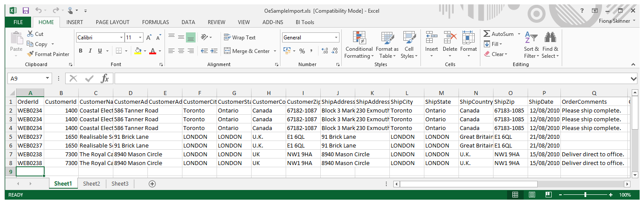
Task: Open the General number format dropdown
Action: (336, 38)
